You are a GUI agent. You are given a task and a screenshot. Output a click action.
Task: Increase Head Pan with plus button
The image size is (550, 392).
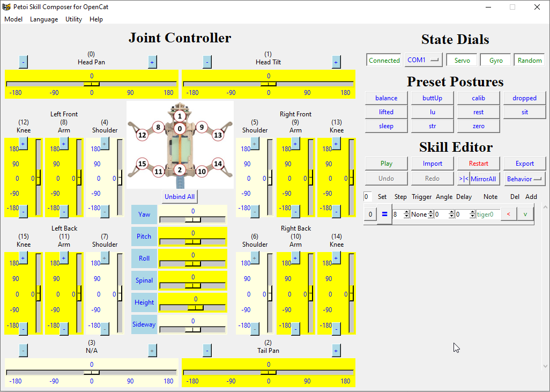tap(152, 62)
